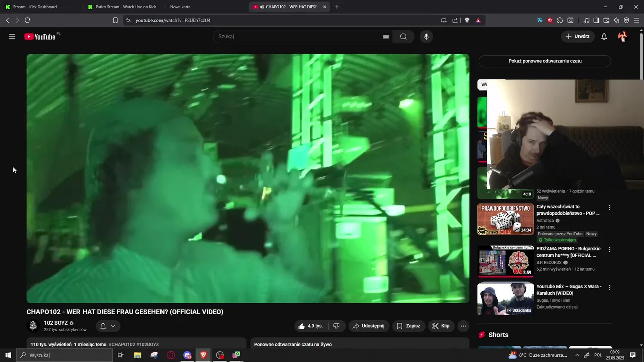Click Pokaż ponowne odtwarzanie czatu button
The height and width of the screenshot is (362, 644).
[545, 61]
